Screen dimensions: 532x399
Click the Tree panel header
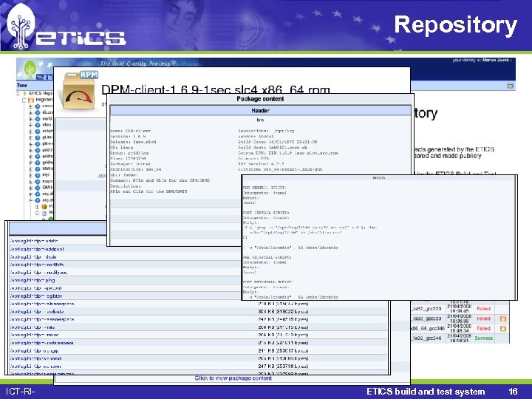[35, 86]
